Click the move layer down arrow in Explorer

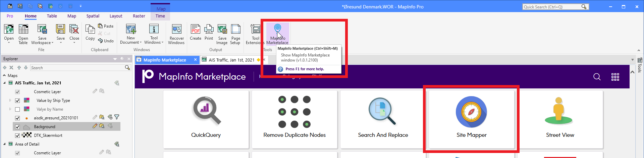tap(26, 68)
